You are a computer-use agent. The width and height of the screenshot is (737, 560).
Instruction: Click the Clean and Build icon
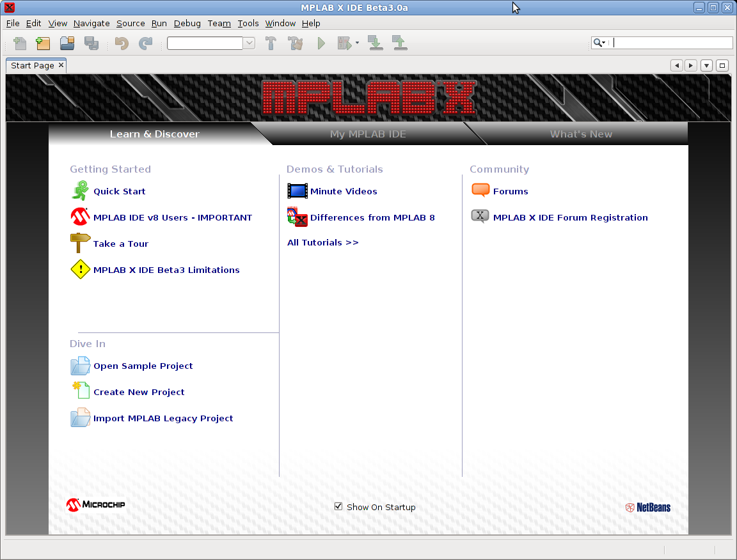coord(296,43)
